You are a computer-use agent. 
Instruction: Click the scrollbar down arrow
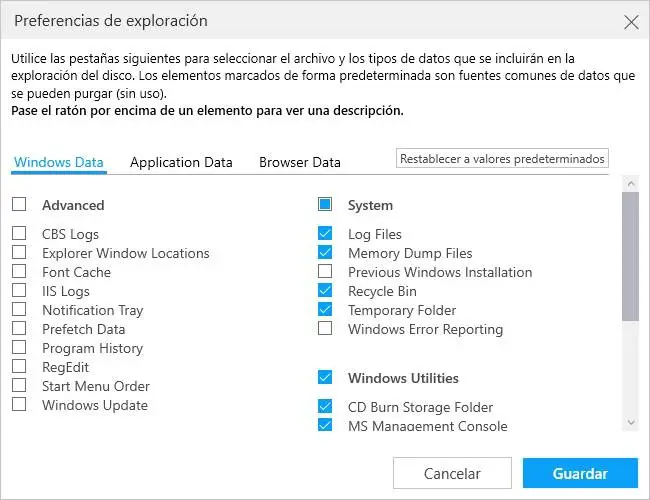click(x=630, y=423)
